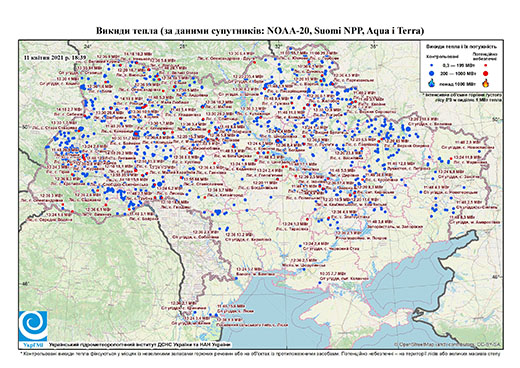Click the small blue dot legend symbol

pyautogui.click(x=432, y=66)
